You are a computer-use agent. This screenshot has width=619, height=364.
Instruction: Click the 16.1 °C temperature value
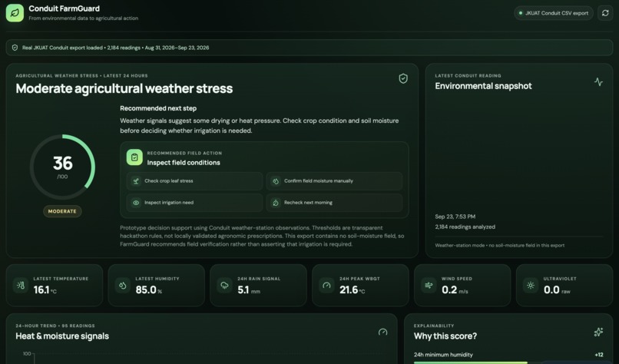coord(45,290)
